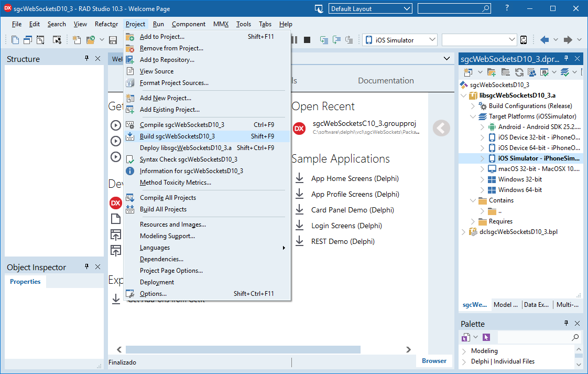Click the Step Over debug icon
Image resolution: width=588 pixels, height=374 pixels.
pyautogui.click(x=337, y=40)
